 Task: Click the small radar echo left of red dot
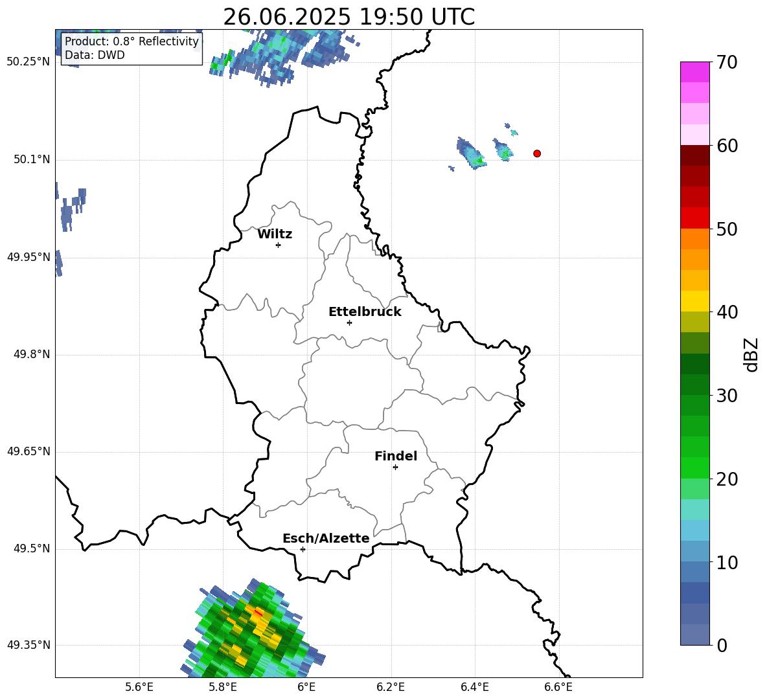point(502,150)
